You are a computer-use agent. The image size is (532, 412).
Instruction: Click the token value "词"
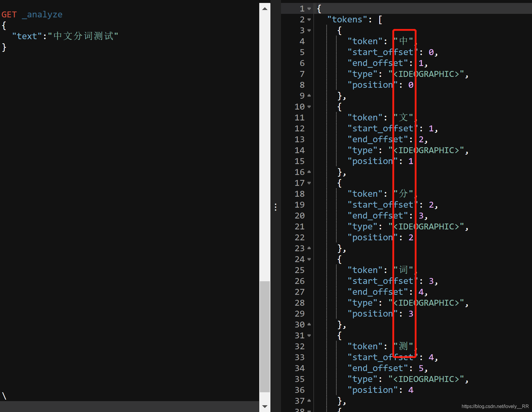(403, 270)
